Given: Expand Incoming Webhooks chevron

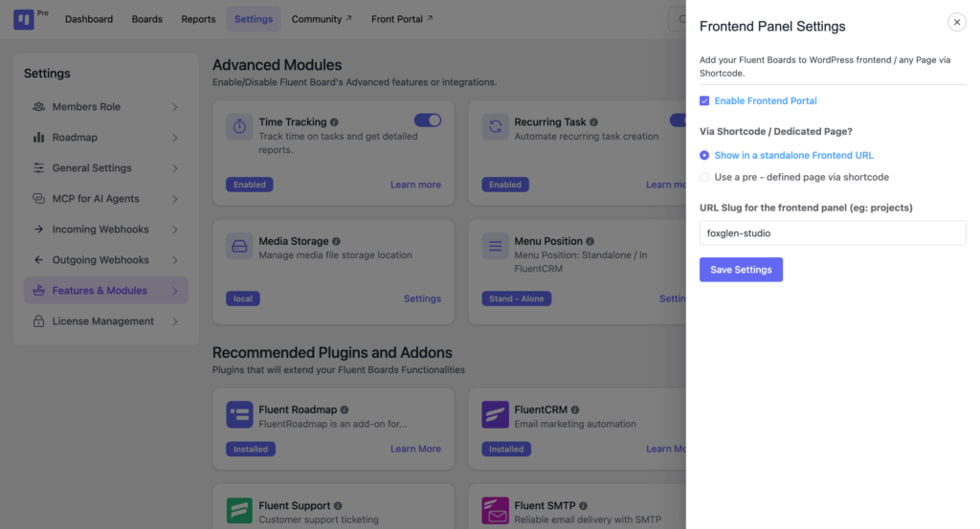Looking at the screenshot, I should pos(175,230).
